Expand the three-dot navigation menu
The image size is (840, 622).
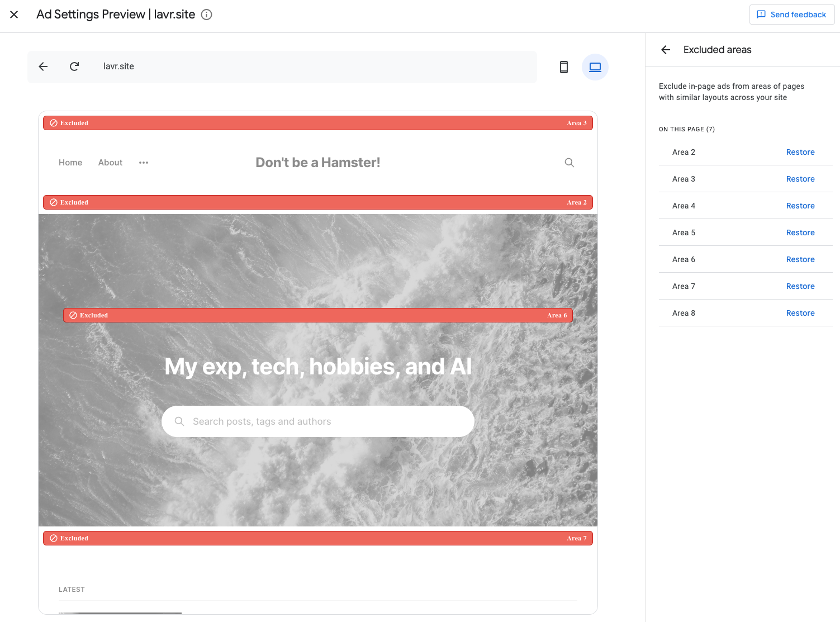(144, 163)
